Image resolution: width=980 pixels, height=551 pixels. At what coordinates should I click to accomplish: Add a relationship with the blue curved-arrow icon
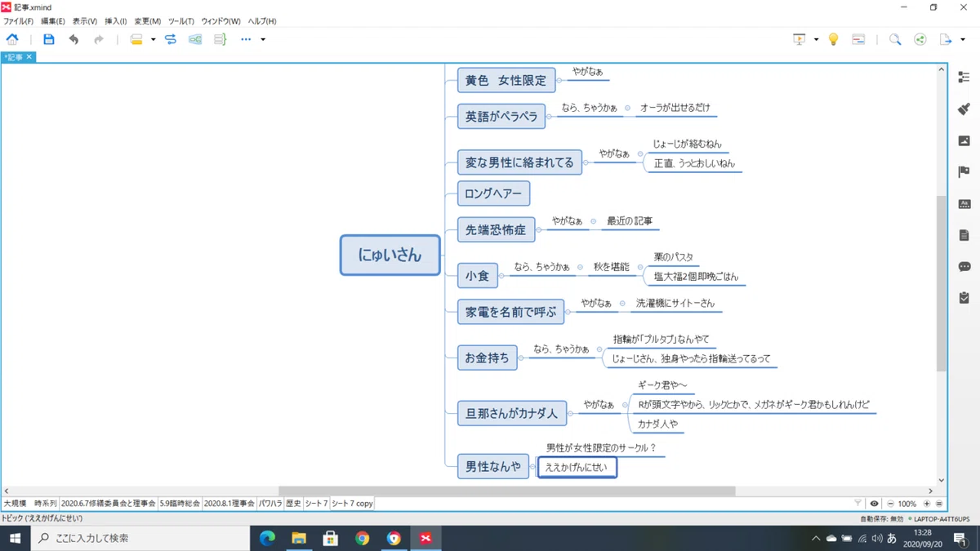171,39
